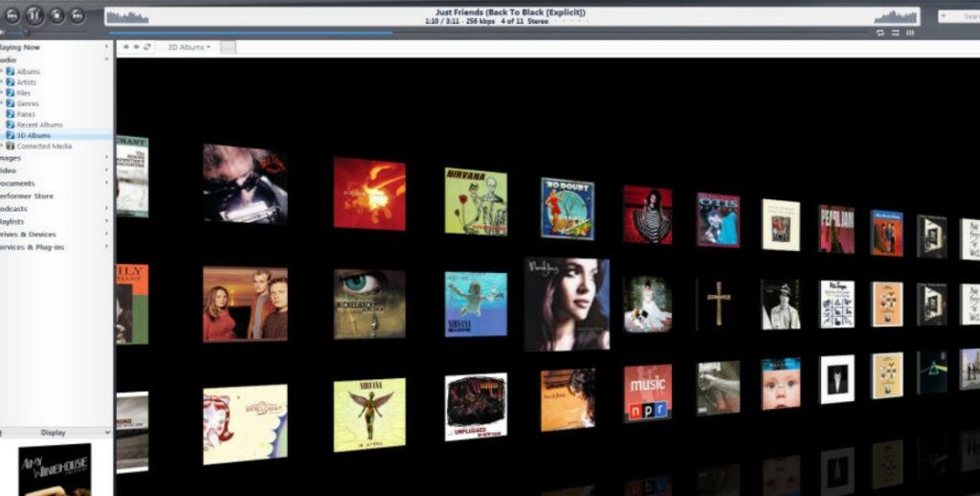
Task: Select the Files library icon
Action: coord(10,93)
